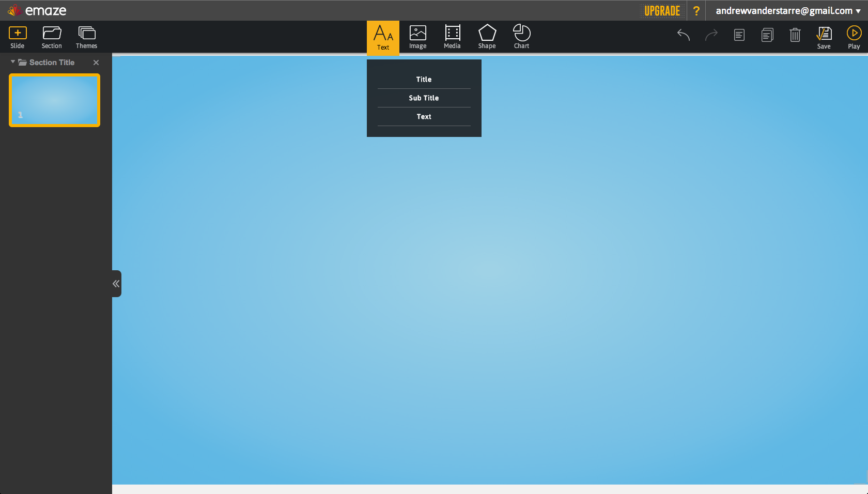Viewport: 868px width, 494px height.
Task: Remove the Section Title with X
Action: tap(96, 63)
